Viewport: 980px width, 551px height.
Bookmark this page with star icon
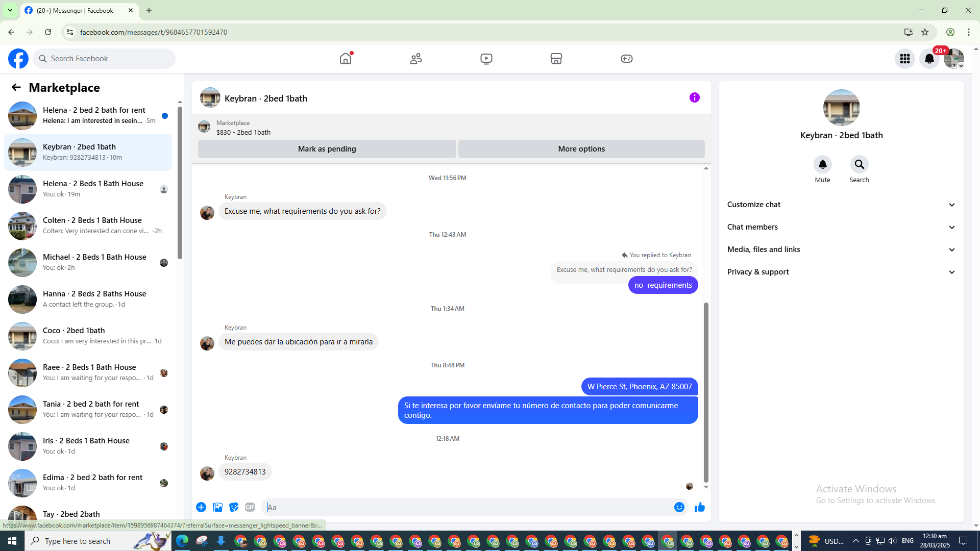pyautogui.click(x=925, y=32)
